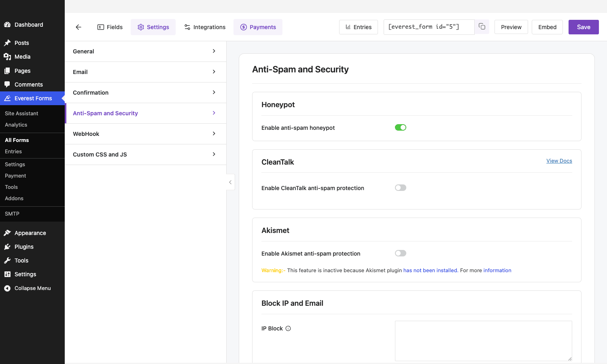The height and width of the screenshot is (364, 607).
Task: Click the IP Block info icon
Action: tap(288, 328)
